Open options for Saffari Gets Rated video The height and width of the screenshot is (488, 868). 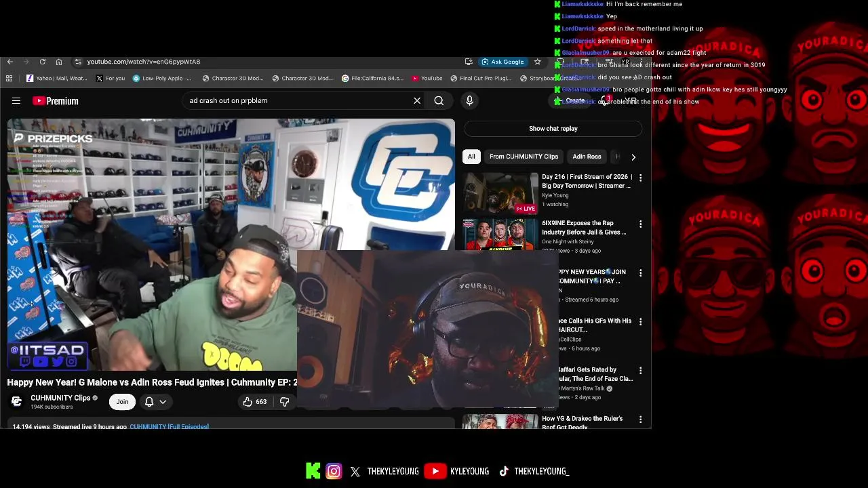pos(640,371)
